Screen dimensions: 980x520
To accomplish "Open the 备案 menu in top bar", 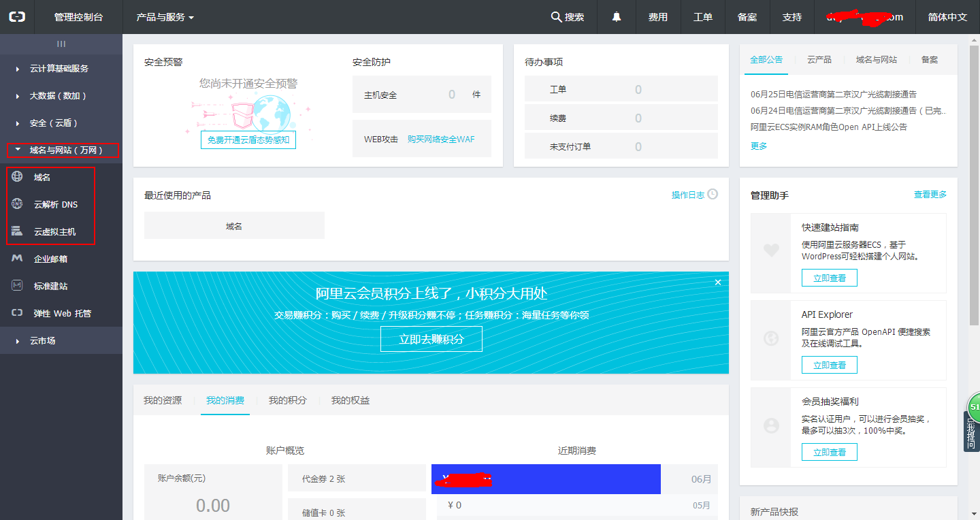I will point(747,17).
